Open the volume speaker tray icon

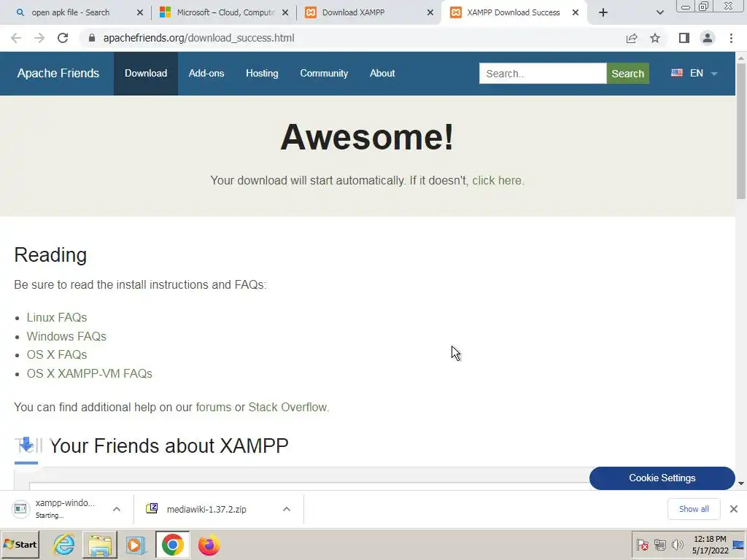pyautogui.click(x=677, y=545)
